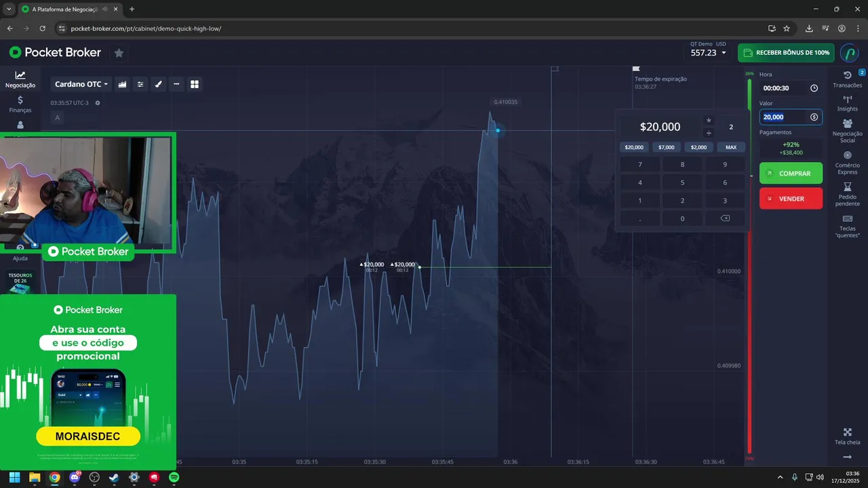Open the profile avatar menu

[850, 53]
